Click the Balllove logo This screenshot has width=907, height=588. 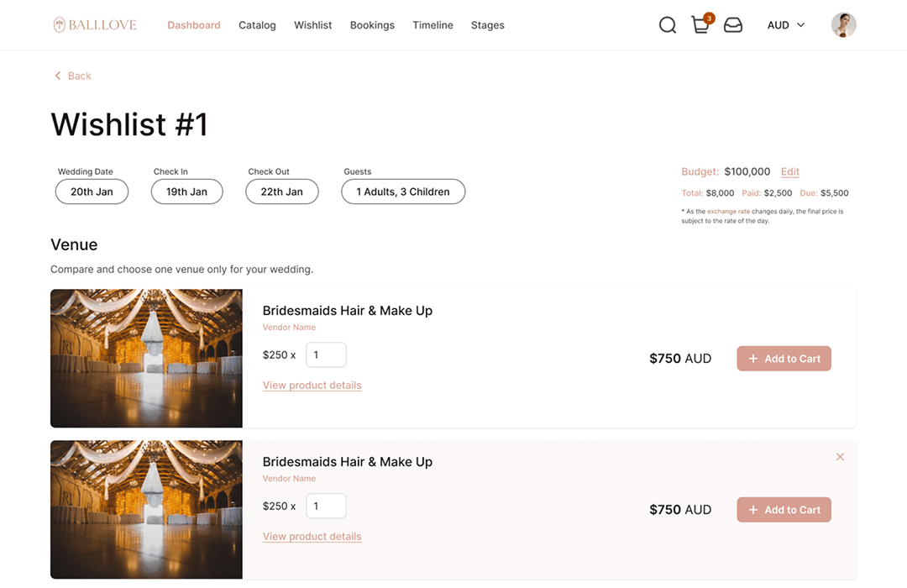click(95, 25)
